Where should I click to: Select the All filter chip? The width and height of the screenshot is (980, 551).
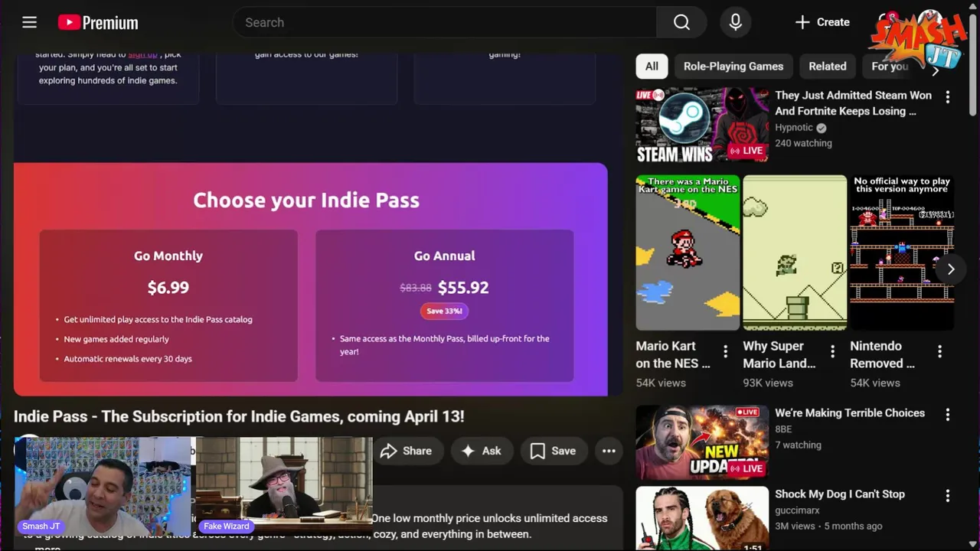tap(652, 66)
